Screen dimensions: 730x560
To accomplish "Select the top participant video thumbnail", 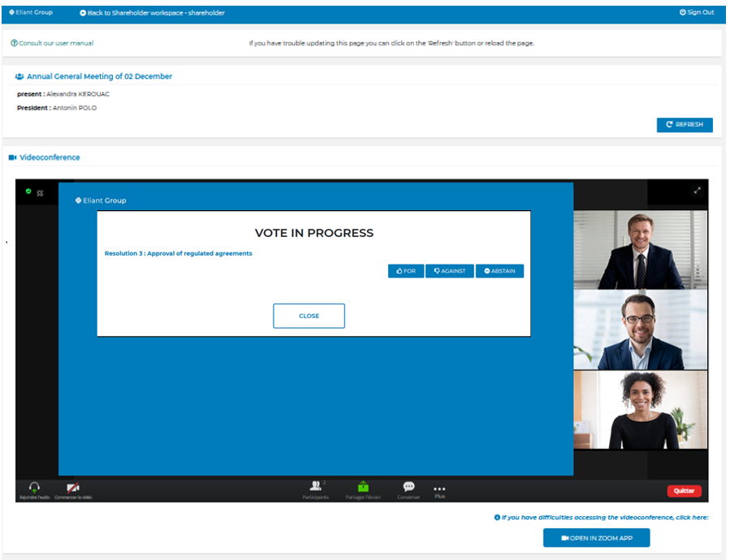I will (640, 250).
